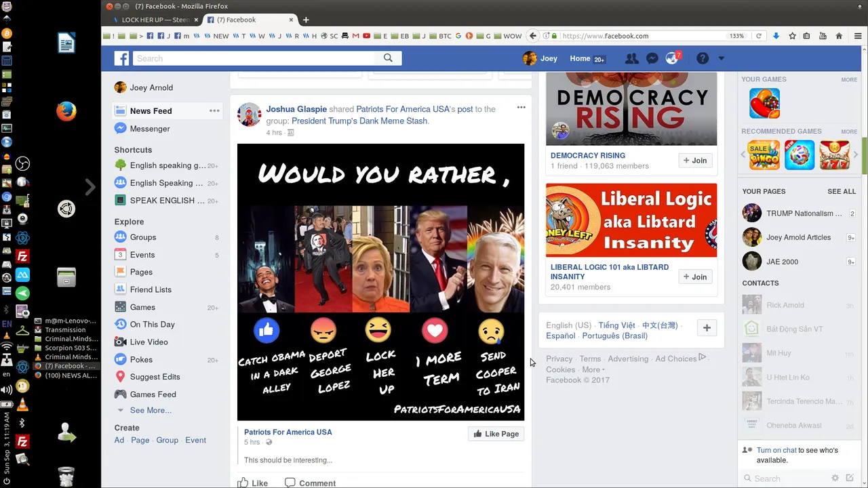Open News Feed options ellipsis
Viewport: 868px width, 488px height.
coord(214,110)
